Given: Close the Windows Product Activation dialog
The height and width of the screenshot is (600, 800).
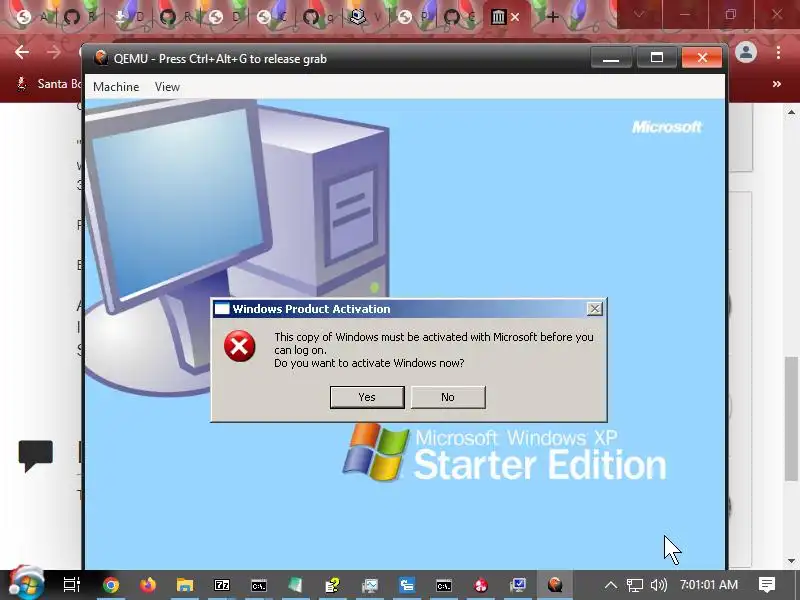Looking at the screenshot, I should [x=594, y=309].
